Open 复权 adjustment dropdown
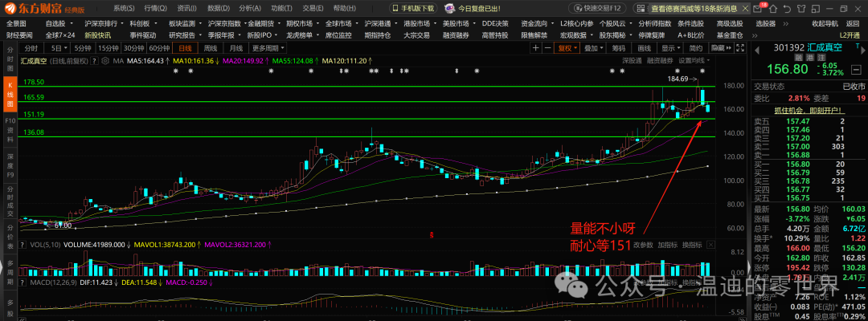The height and width of the screenshot is (321, 868). (567, 48)
